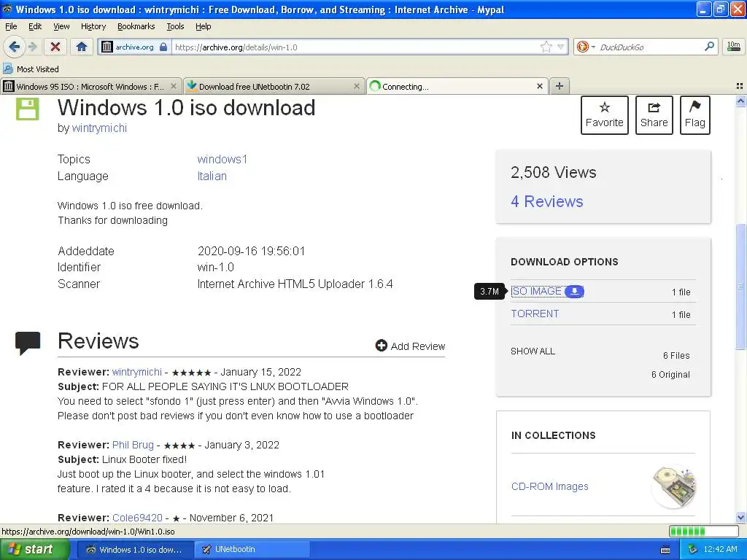Viewport: 747px width, 560px height.
Task: Open the DuckDuckGo search engine dropdown
Action: (x=586, y=47)
